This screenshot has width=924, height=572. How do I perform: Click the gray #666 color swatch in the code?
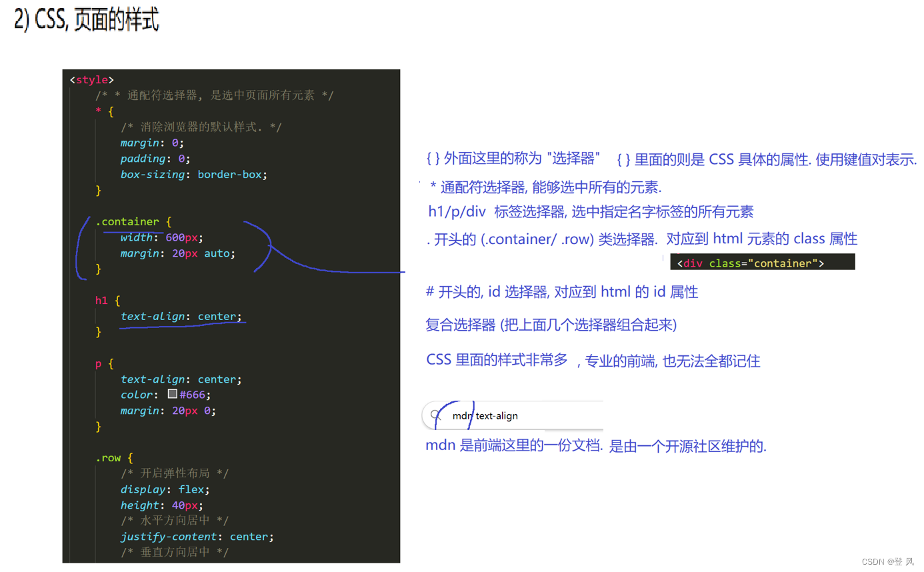pos(172,394)
